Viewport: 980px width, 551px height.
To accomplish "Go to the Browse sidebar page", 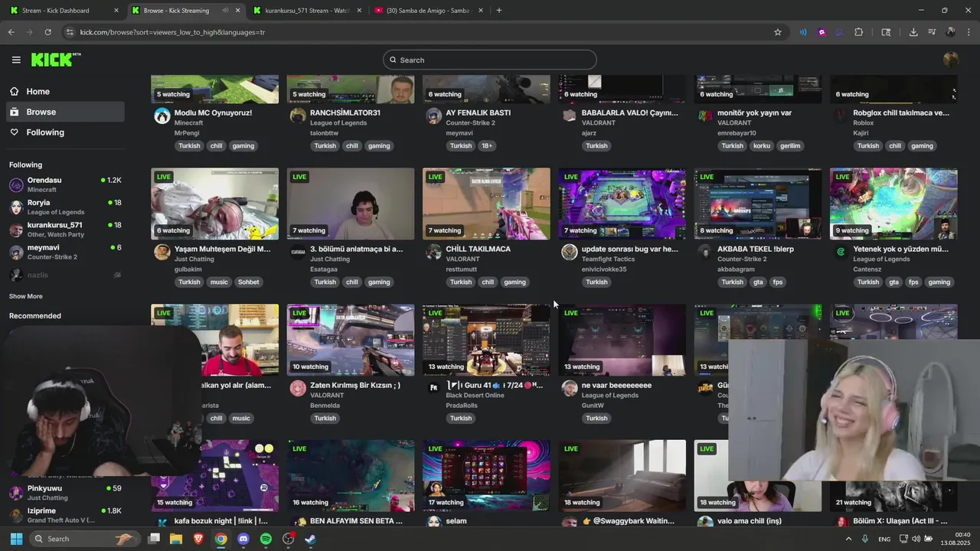I will click(x=64, y=112).
